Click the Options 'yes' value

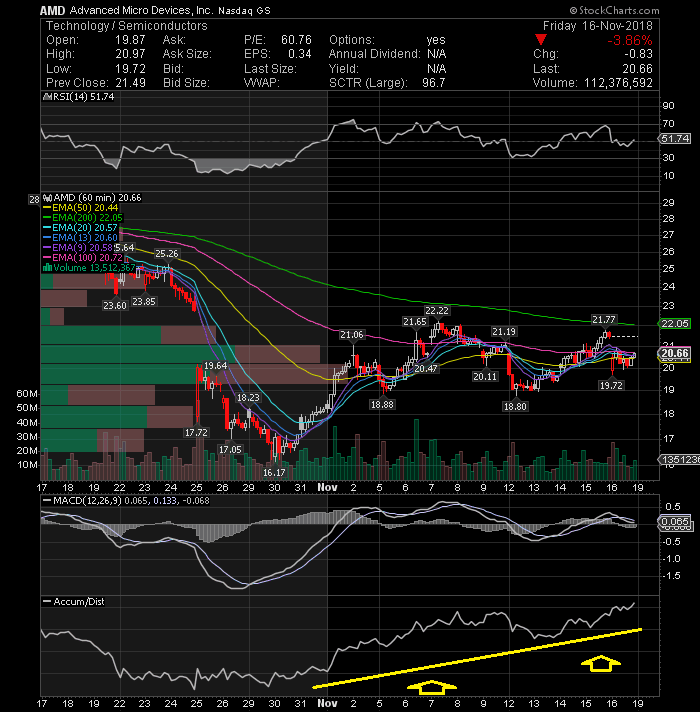(x=436, y=40)
